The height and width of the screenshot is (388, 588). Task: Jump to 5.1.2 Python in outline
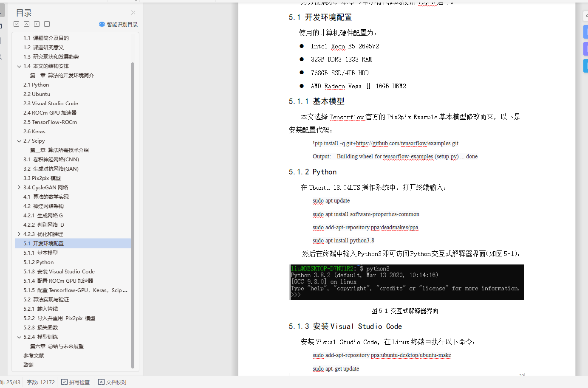tap(38, 262)
